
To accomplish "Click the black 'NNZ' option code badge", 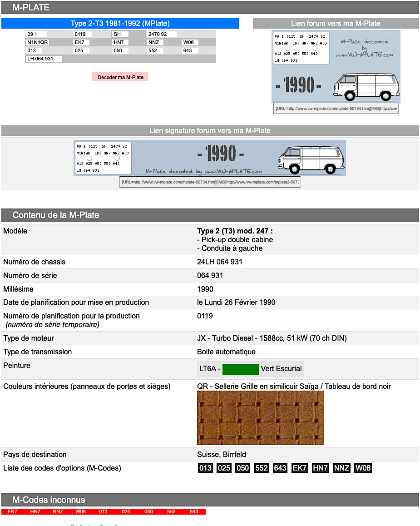I will coord(341,468).
